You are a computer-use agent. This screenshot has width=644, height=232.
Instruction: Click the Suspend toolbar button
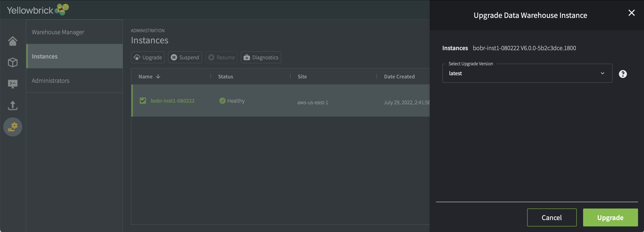185,58
